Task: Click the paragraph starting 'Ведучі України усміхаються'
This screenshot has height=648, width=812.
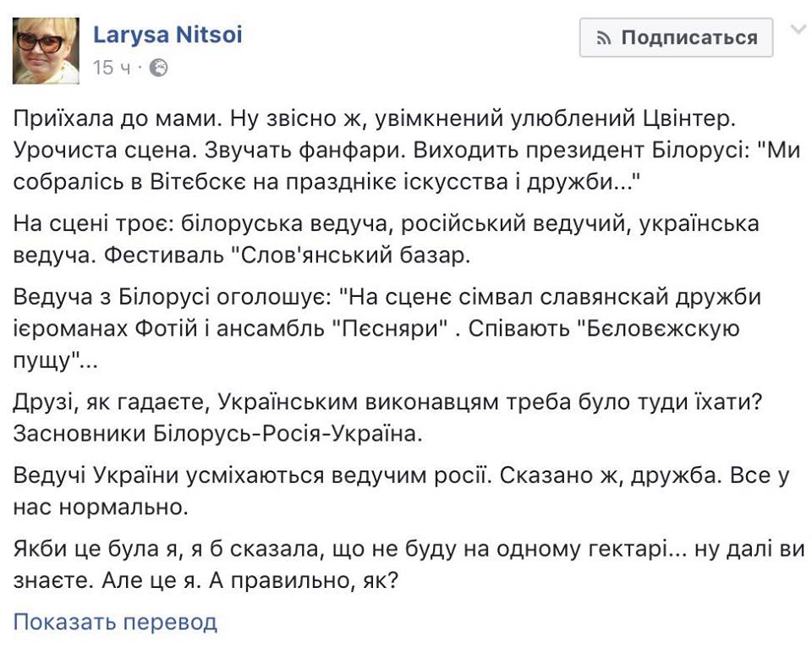Action: click(x=401, y=491)
